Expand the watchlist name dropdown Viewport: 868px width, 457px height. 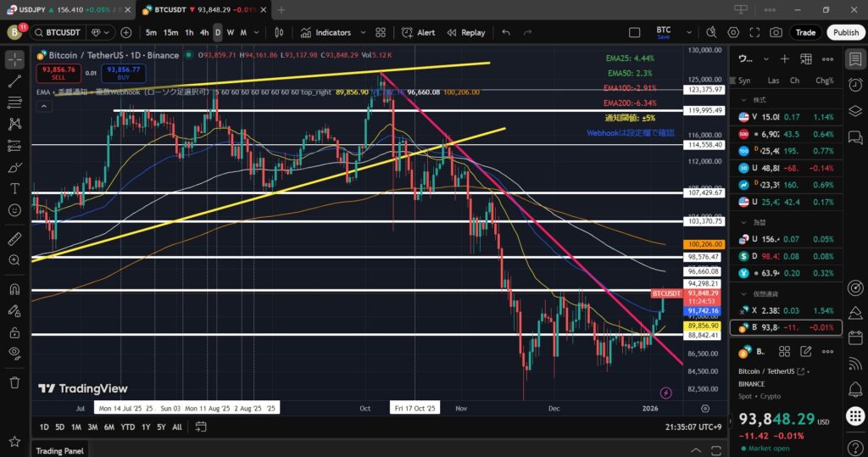766,59
